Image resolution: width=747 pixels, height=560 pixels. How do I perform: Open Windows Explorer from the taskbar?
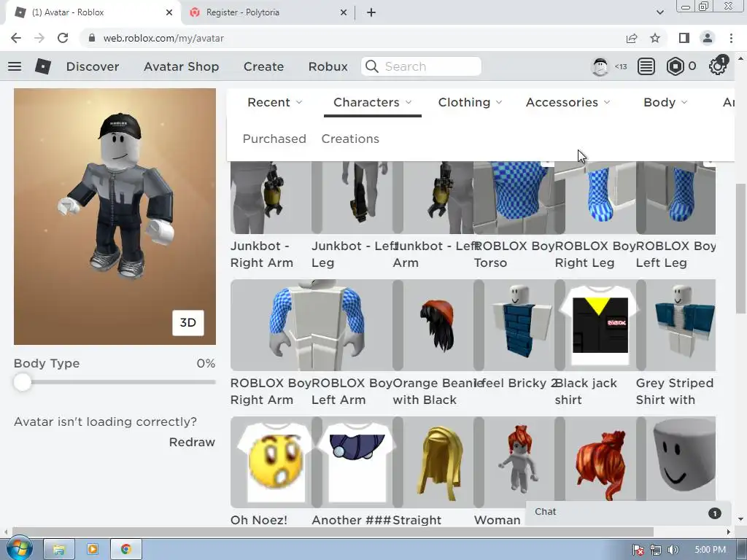click(59, 550)
